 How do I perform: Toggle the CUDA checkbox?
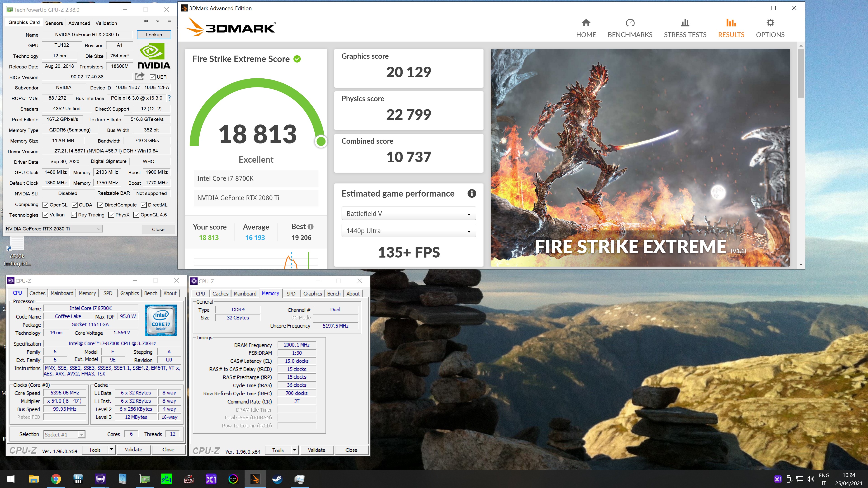point(74,205)
